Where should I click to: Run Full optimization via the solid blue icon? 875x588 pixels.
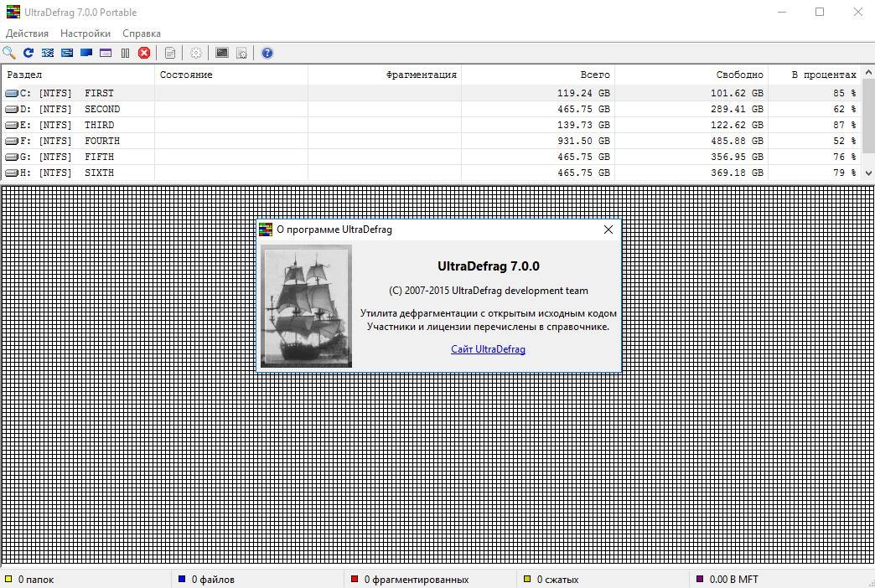(x=86, y=53)
